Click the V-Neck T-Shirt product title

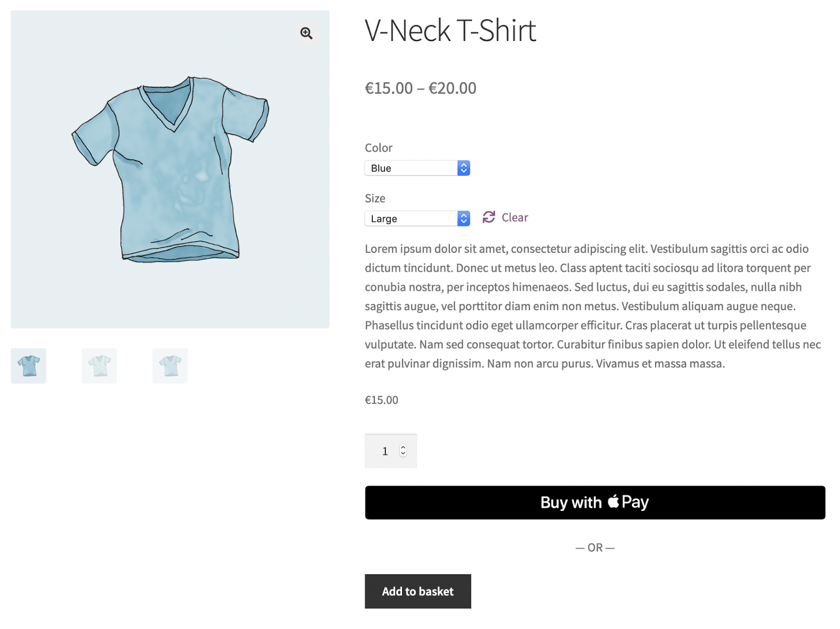[450, 30]
